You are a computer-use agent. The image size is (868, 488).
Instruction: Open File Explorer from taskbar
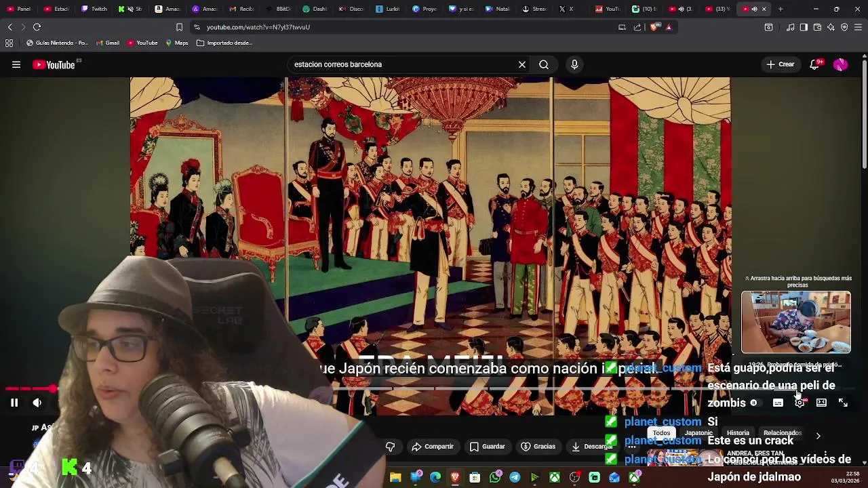(x=395, y=478)
